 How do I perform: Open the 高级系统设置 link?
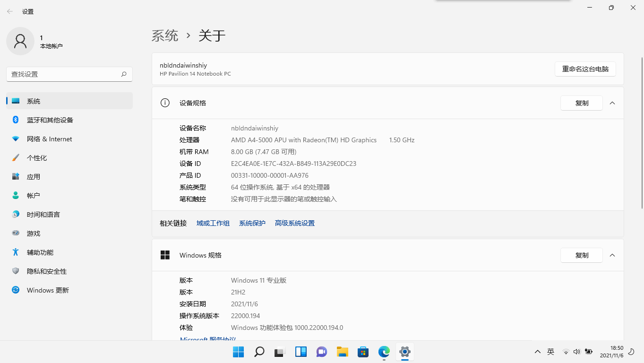tap(295, 223)
